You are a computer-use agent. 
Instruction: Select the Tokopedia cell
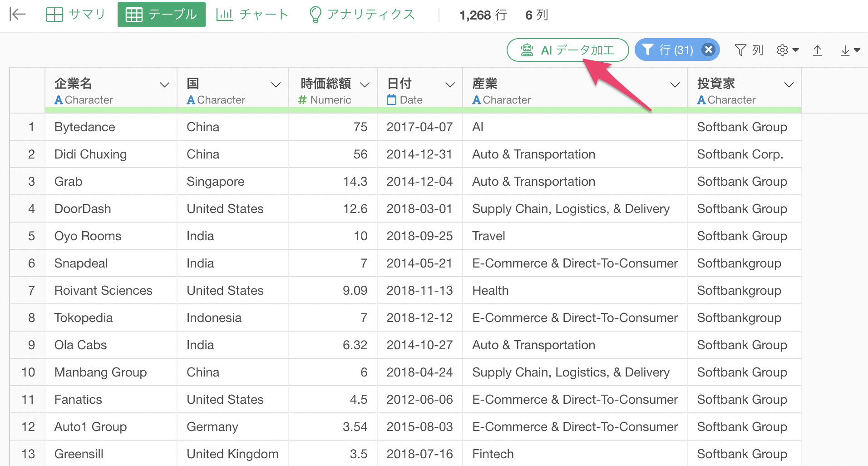point(111,318)
